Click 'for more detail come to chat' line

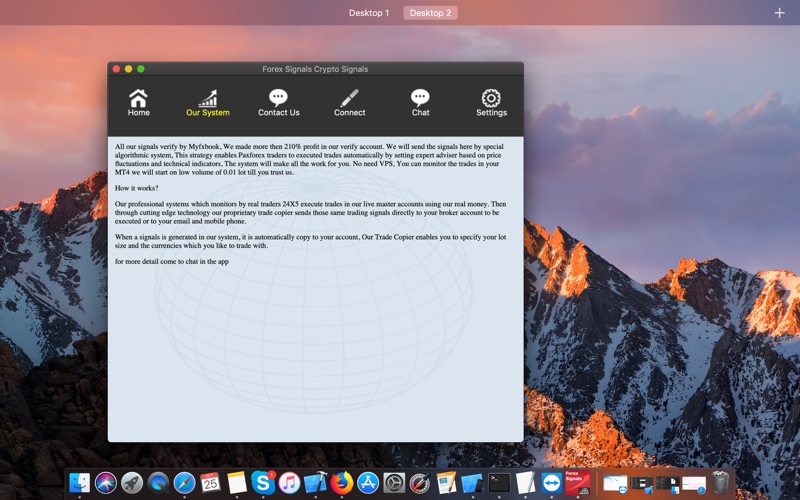pyautogui.click(x=171, y=261)
